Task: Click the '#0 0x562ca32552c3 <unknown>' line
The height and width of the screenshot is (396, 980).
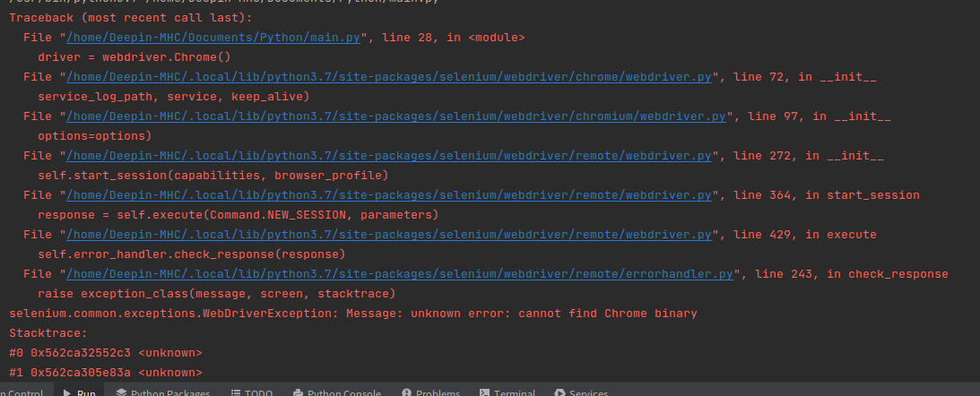Action: (106, 353)
